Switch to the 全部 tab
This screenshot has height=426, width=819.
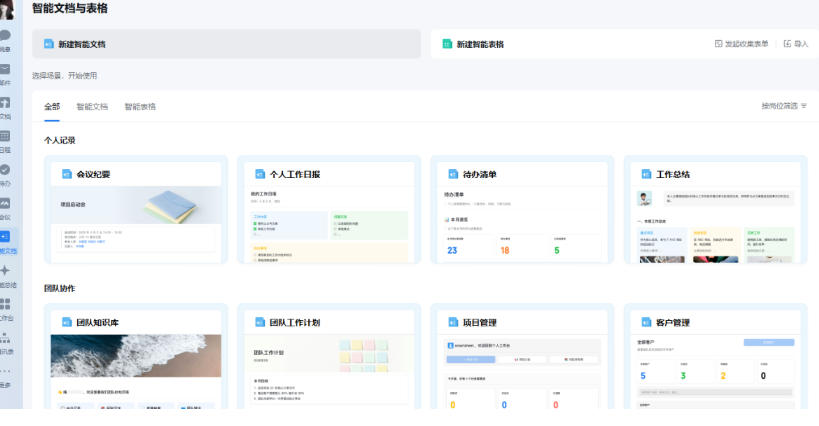coord(52,106)
